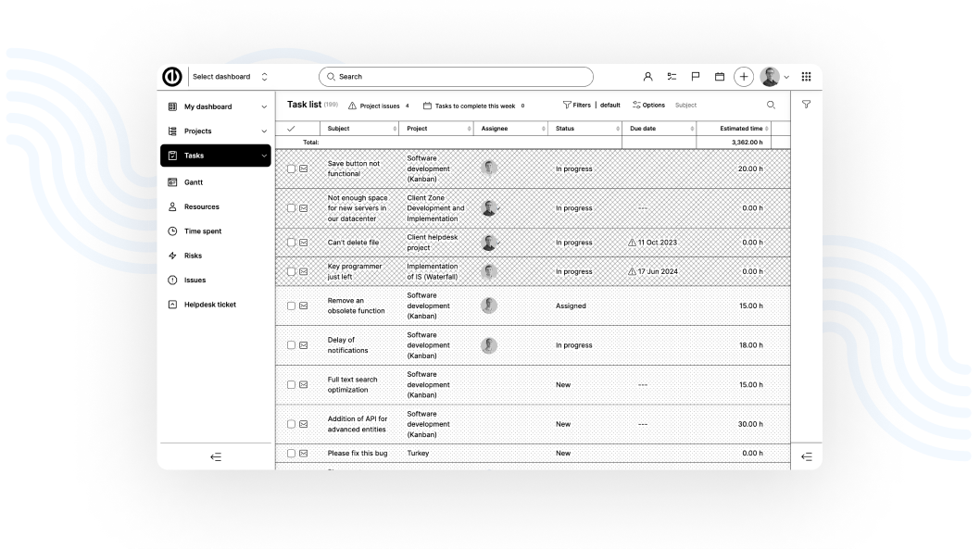Viewport: 980px width, 549px height.
Task: Click the plus button to add new item
Action: point(744,77)
